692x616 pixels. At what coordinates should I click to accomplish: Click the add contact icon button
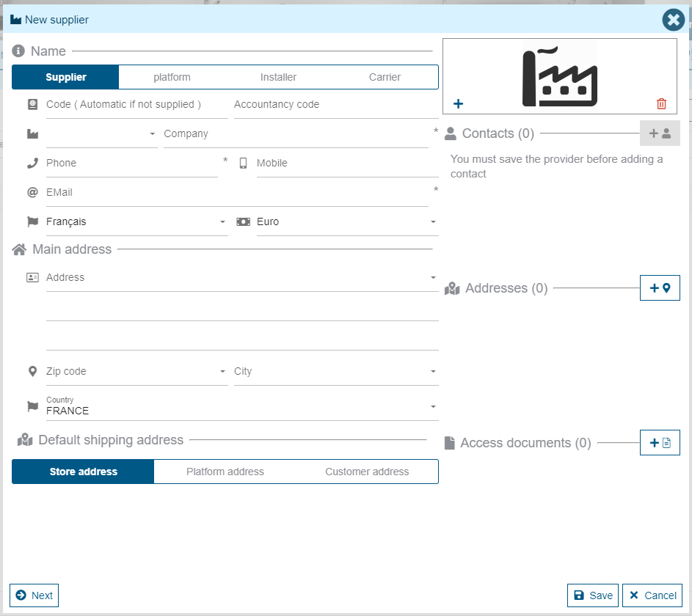[660, 133]
